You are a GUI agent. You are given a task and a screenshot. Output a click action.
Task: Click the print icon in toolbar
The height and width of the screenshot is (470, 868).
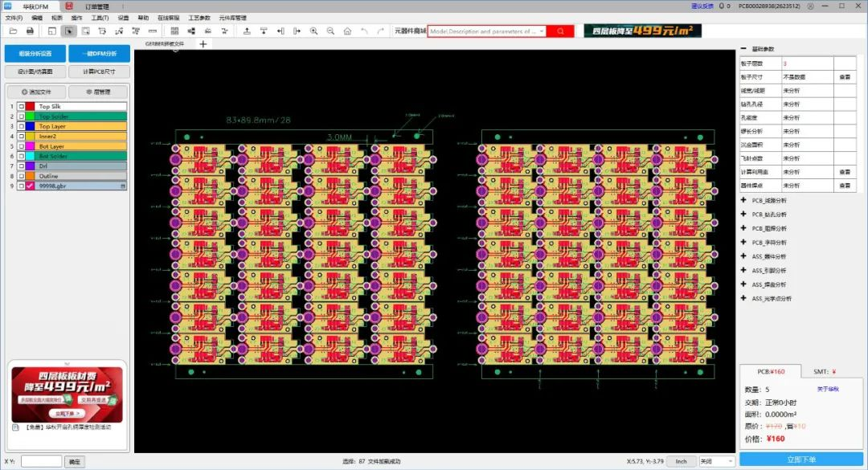(x=30, y=31)
